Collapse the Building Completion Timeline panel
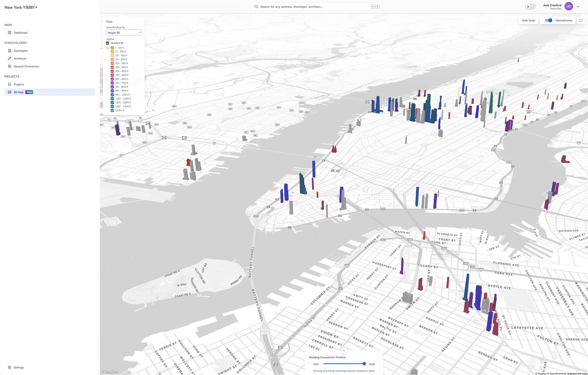588x375 pixels. tap(344, 351)
